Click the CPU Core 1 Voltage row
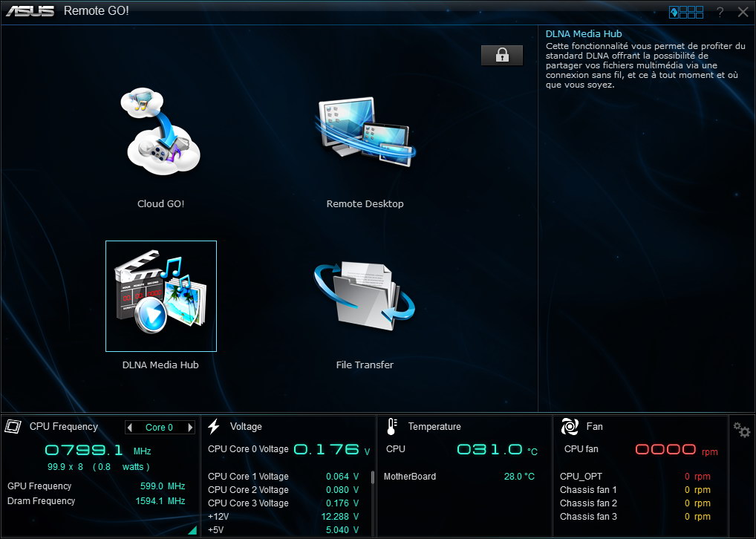Viewport: 756px width, 539px height. tap(284, 477)
